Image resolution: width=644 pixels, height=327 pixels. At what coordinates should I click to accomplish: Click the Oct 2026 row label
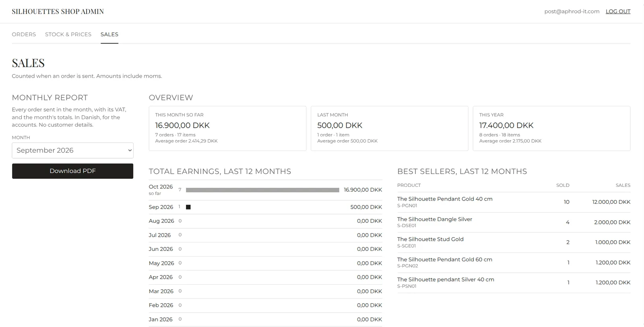pyautogui.click(x=161, y=187)
